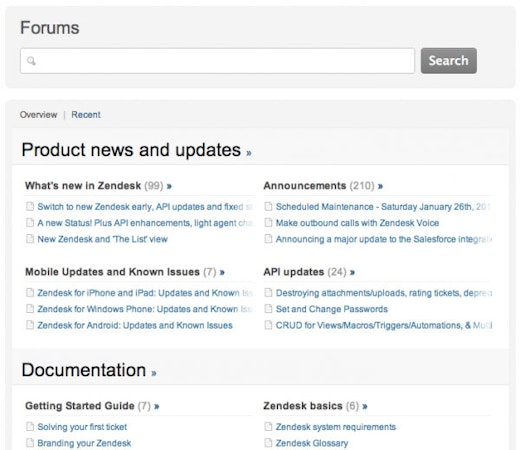Select the Overview tab
The image size is (520, 450).
click(x=38, y=115)
